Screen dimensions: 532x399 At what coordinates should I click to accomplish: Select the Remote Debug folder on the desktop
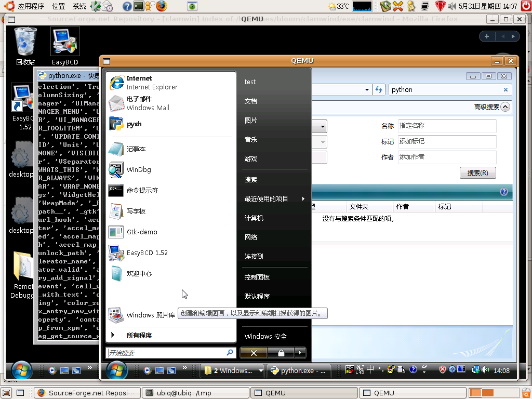(22, 275)
